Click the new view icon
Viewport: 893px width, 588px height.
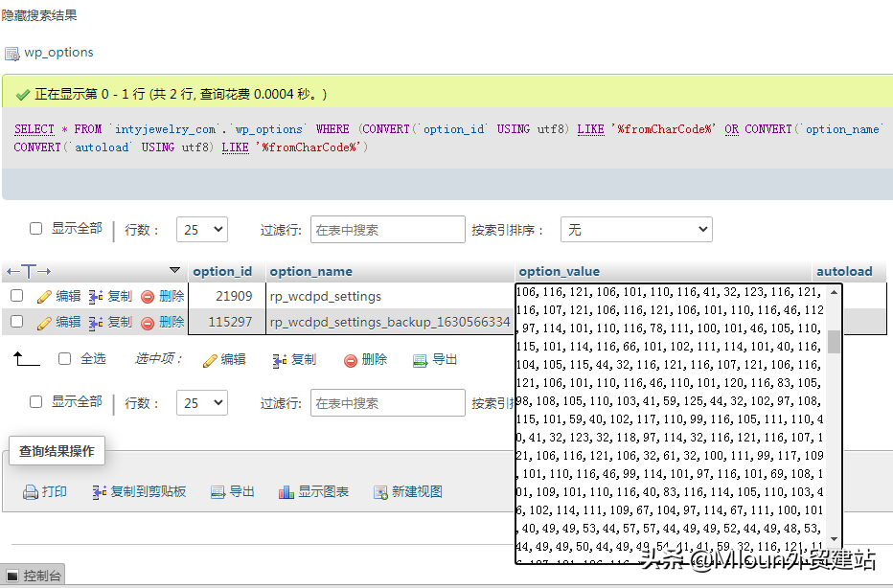[x=380, y=492]
